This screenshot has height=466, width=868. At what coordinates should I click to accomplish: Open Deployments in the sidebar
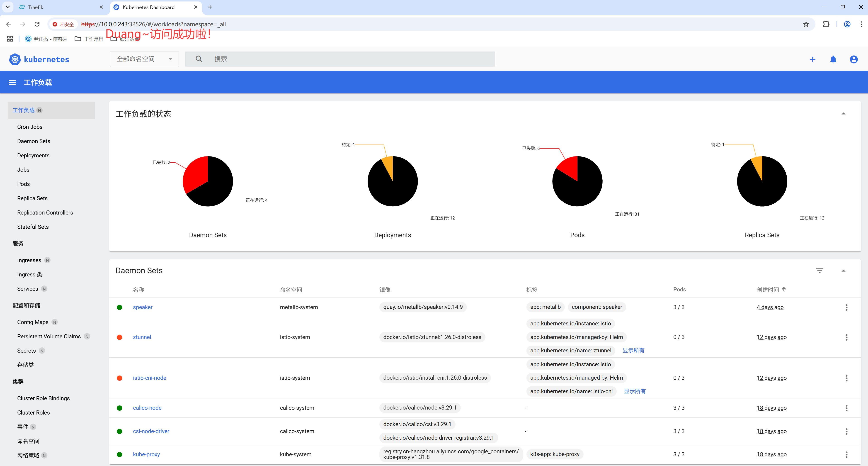pyautogui.click(x=33, y=155)
